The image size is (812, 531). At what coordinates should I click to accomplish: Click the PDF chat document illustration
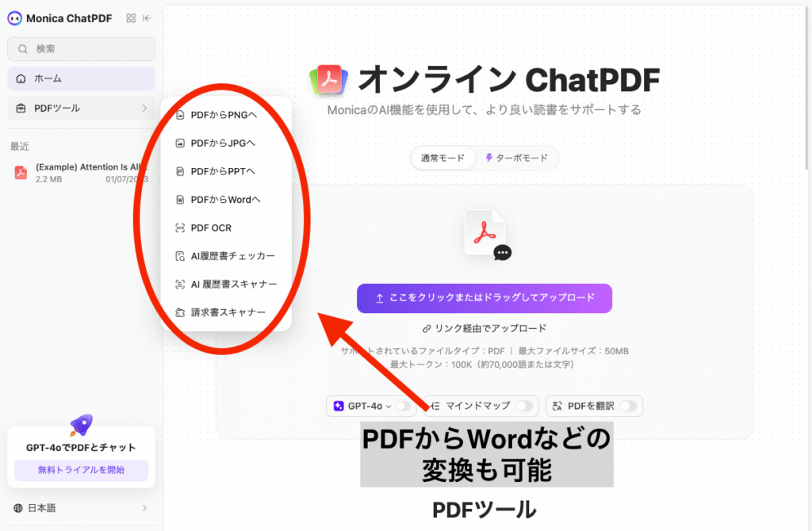click(x=487, y=235)
